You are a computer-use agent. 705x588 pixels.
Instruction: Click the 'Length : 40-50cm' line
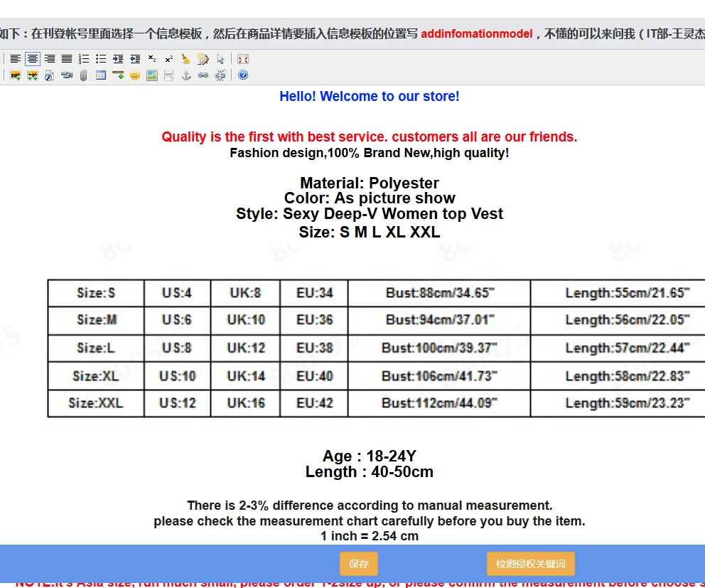point(370,472)
